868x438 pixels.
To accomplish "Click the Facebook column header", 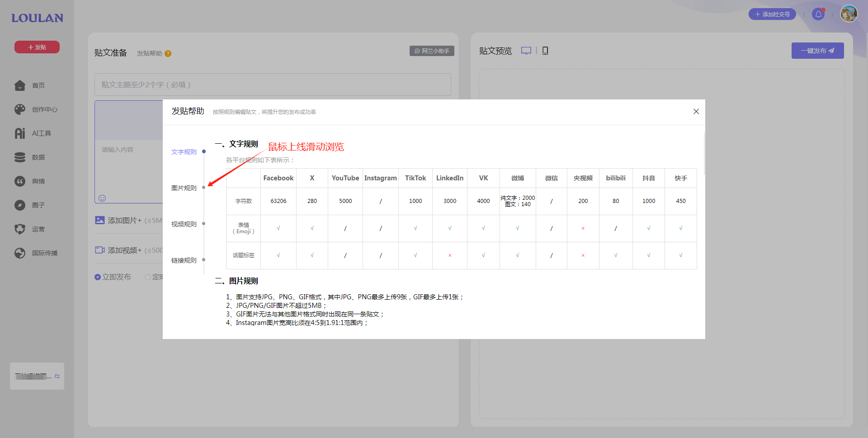I will [278, 178].
